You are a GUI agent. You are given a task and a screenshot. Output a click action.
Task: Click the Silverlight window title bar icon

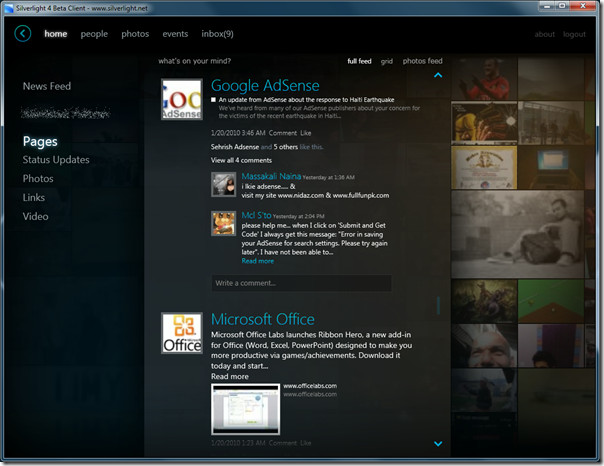[x=8, y=8]
